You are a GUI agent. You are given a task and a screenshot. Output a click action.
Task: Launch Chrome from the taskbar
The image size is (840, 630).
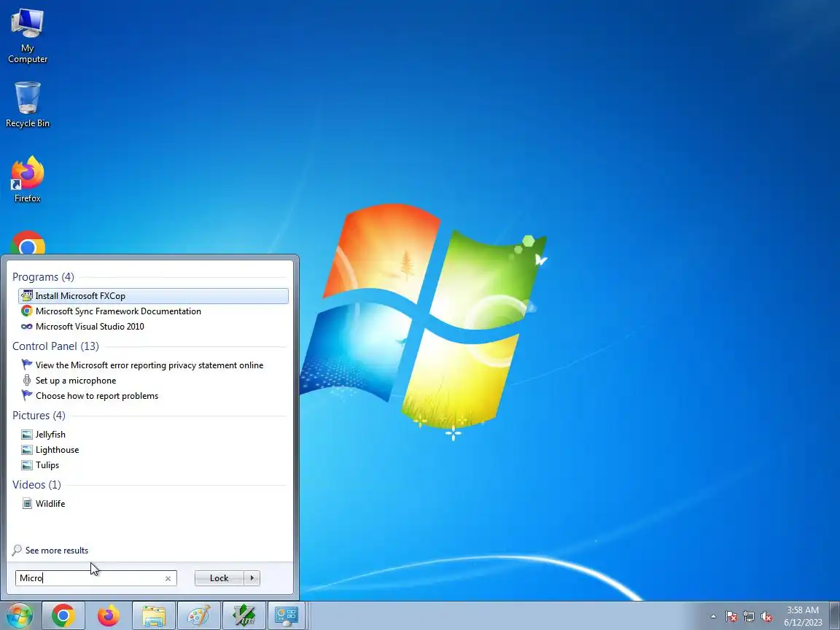tap(63, 615)
